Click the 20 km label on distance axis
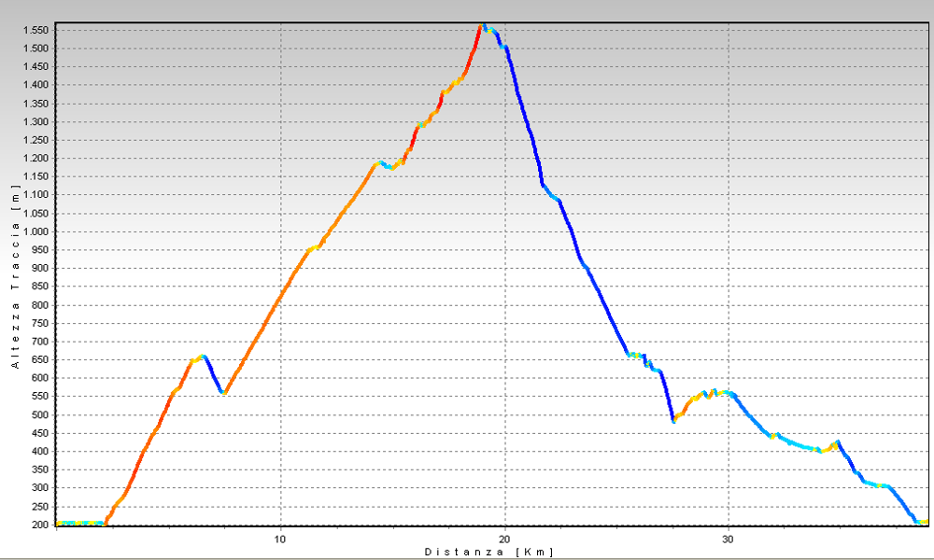 (x=504, y=539)
